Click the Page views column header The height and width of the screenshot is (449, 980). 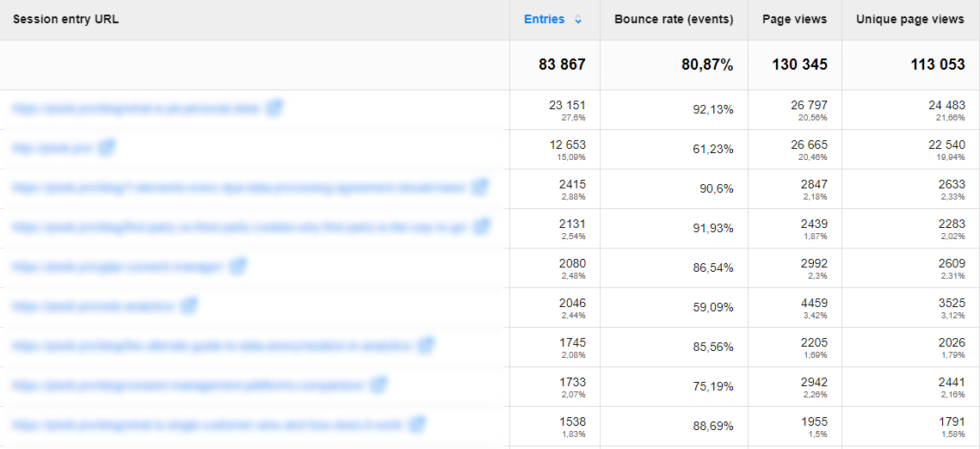point(794,20)
